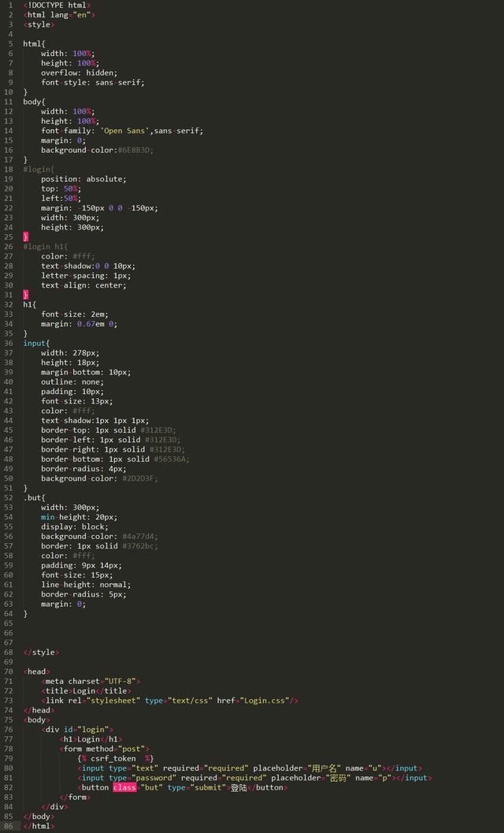504x833 pixels.
Task: Click the .but selector line
Action: (35, 497)
